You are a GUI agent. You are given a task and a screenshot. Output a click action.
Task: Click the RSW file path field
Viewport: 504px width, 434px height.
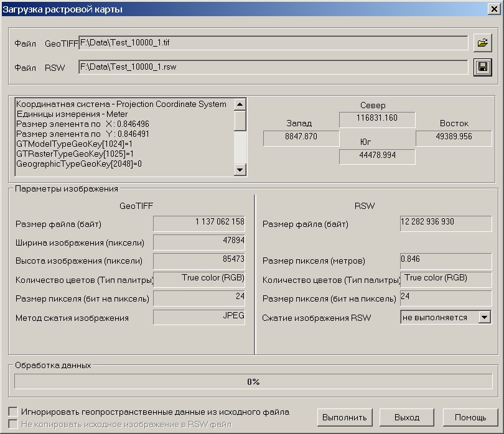273,67
